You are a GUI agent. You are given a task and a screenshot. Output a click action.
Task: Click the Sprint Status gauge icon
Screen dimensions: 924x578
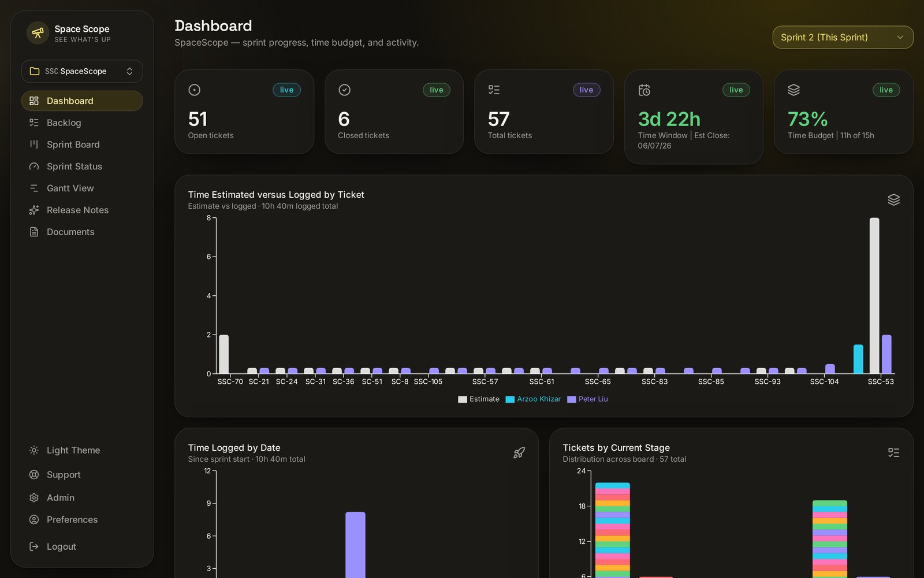click(x=34, y=166)
